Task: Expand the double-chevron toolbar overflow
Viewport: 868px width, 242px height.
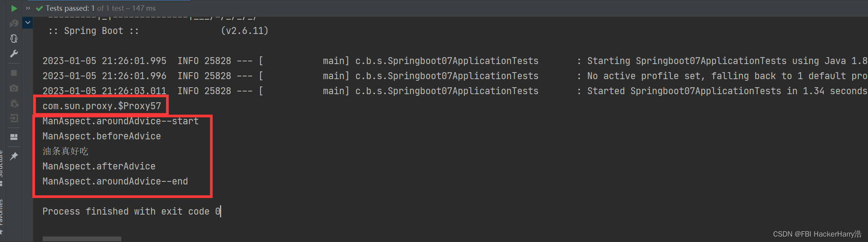Action: (x=28, y=8)
